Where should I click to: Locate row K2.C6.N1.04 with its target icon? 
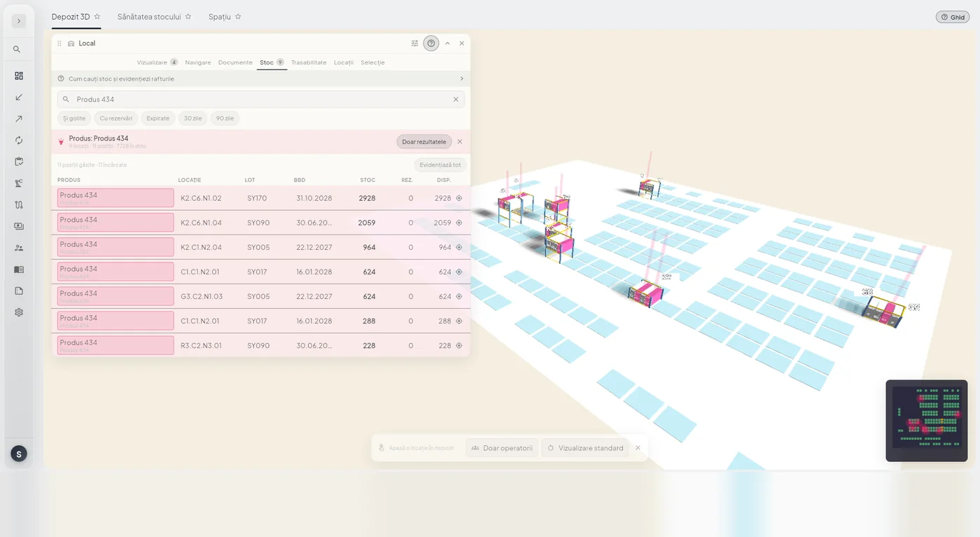pyautogui.click(x=459, y=223)
